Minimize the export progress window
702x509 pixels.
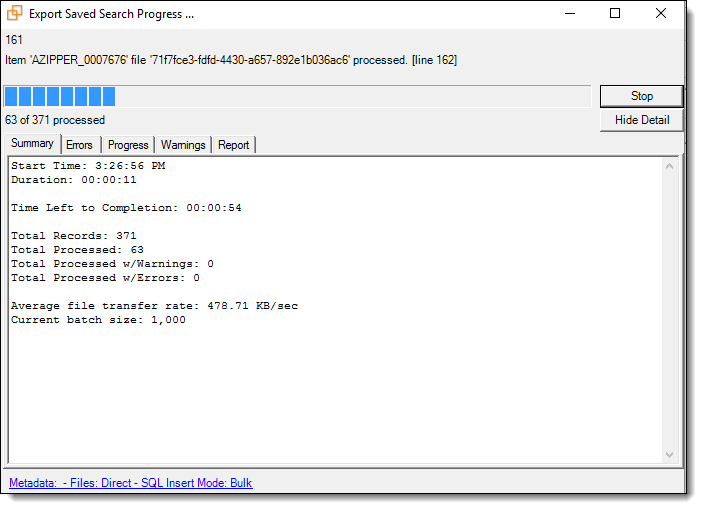[x=569, y=14]
